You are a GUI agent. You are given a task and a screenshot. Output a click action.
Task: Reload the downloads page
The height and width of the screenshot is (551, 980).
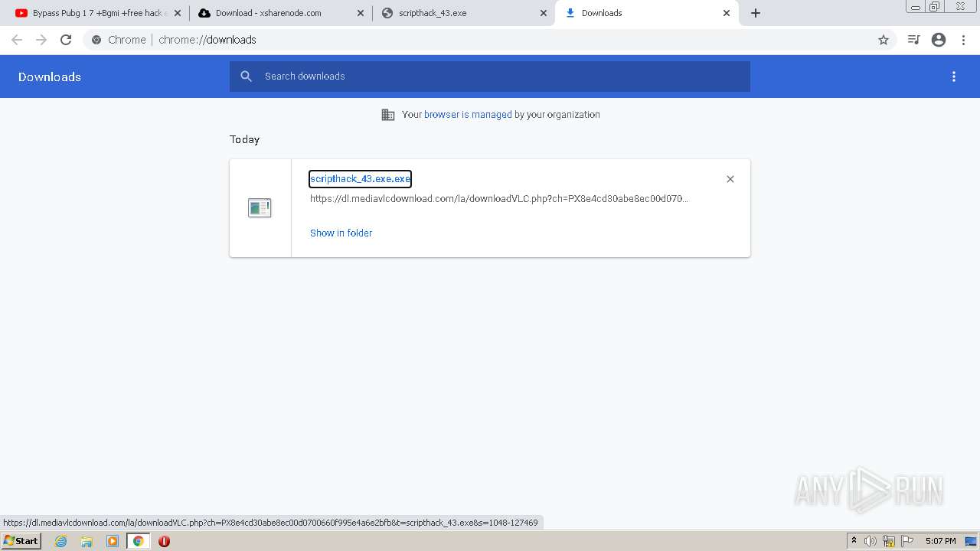[66, 40]
